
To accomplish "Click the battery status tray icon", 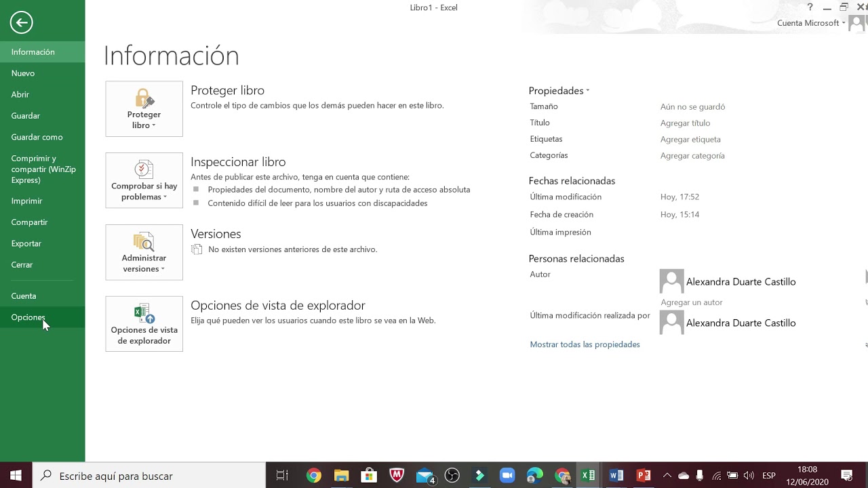I will (733, 476).
